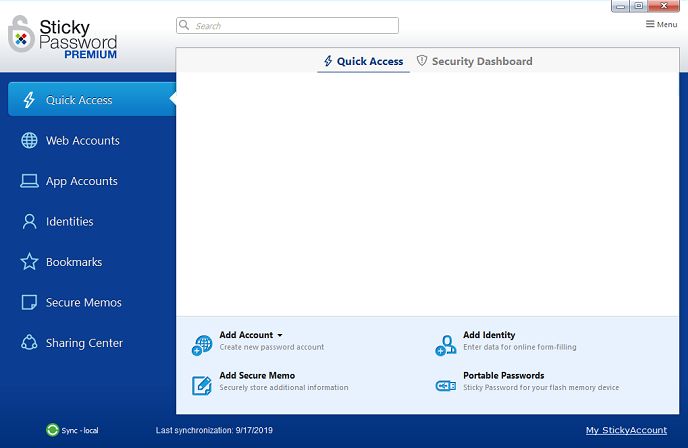
Task: Click the Add Secure Memo pencil icon
Action: (x=202, y=385)
